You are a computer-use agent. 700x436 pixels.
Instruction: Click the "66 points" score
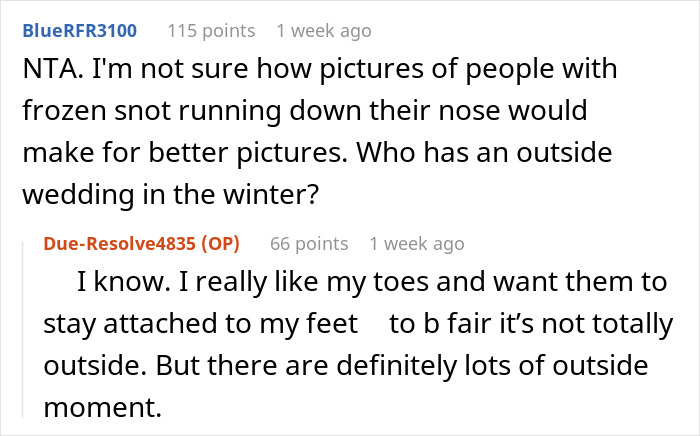[x=308, y=244]
